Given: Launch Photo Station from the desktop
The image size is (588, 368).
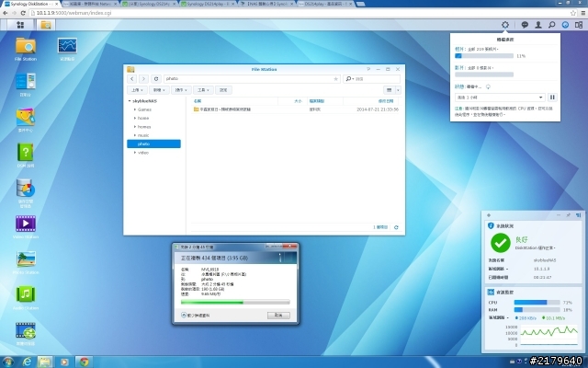Looking at the screenshot, I should (x=26, y=262).
